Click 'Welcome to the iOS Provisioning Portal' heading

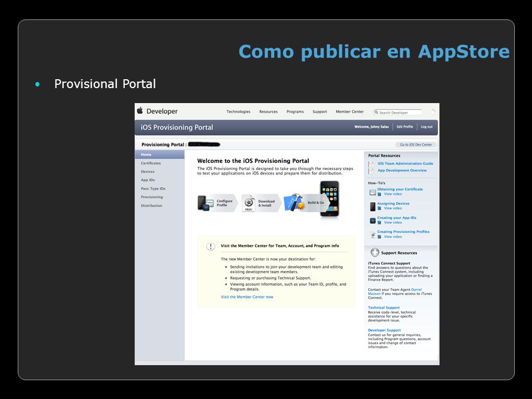click(253, 161)
